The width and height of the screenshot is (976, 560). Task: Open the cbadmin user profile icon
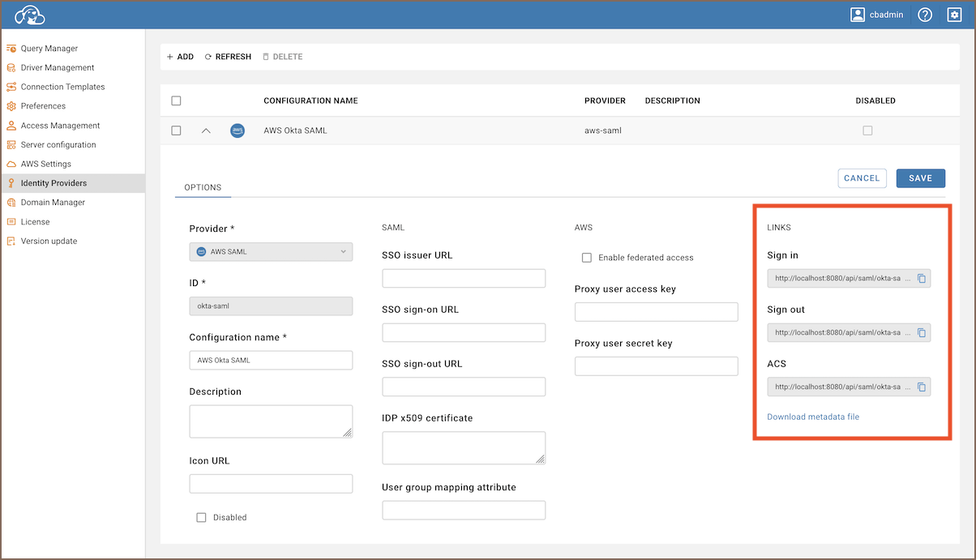858,15
